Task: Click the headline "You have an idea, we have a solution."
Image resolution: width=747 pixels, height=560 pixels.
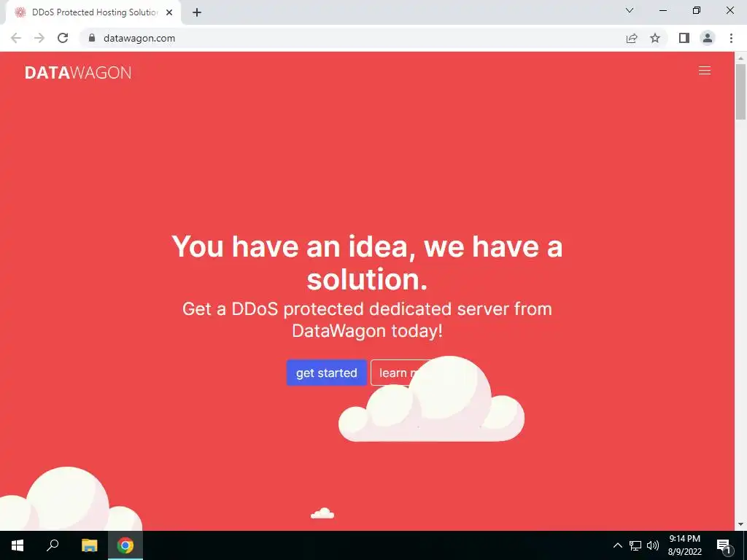Action: tap(367, 262)
